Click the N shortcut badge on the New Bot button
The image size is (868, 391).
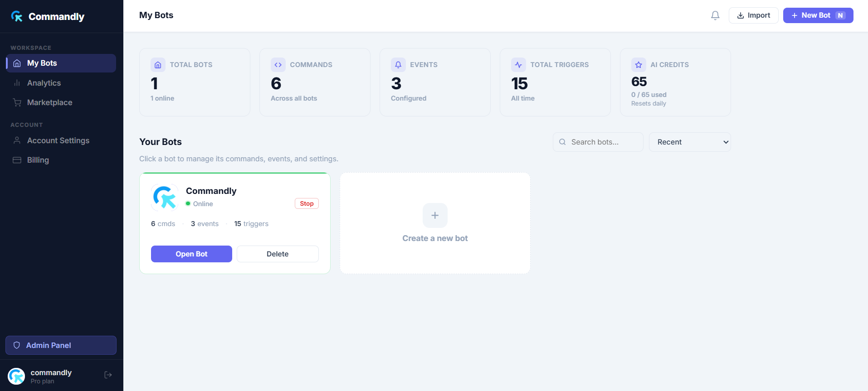click(840, 15)
